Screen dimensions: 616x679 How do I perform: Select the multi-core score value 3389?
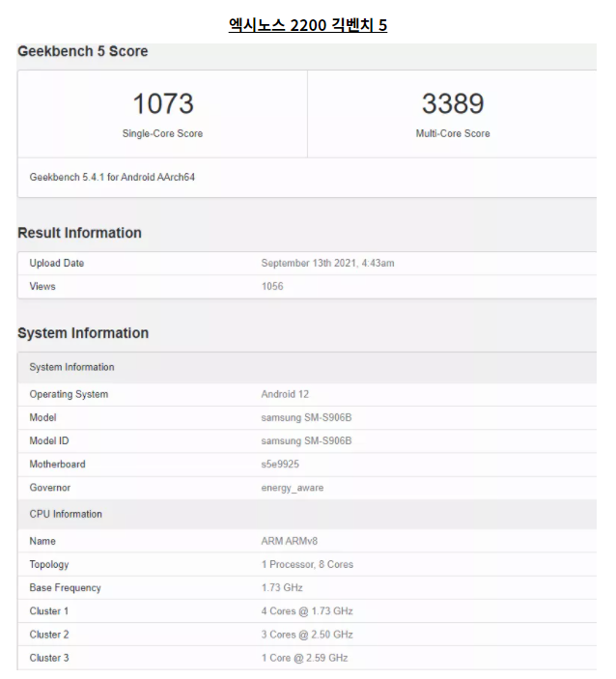click(453, 103)
